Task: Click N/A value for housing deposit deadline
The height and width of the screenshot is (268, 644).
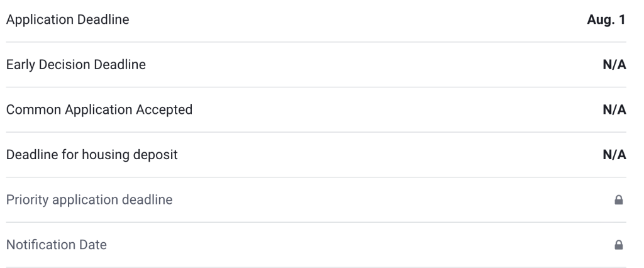Action: pos(614,155)
